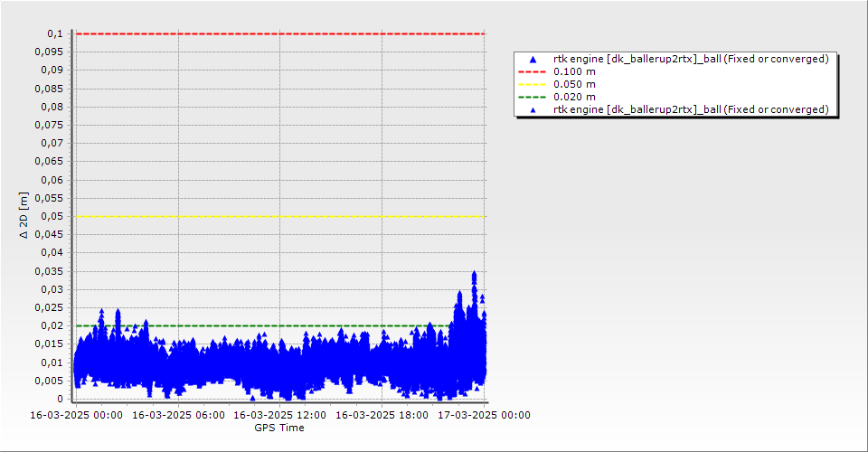868x452 pixels.
Task: Click y-axis tick label '0,03'
Action: [52, 289]
